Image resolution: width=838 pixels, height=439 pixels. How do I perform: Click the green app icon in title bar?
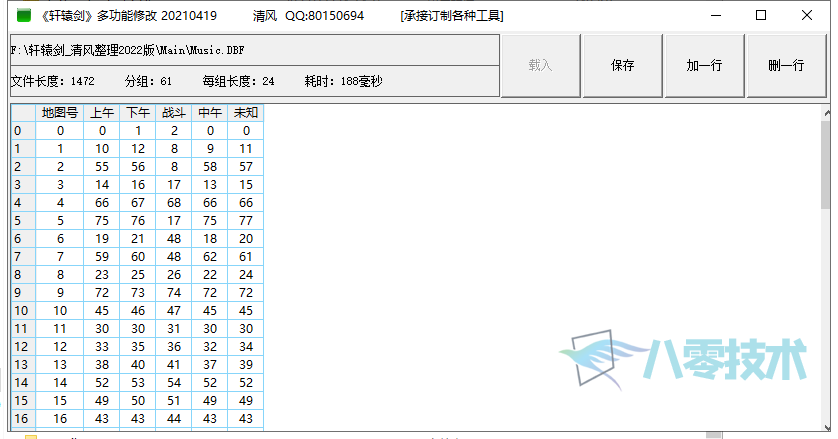coord(24,16)
